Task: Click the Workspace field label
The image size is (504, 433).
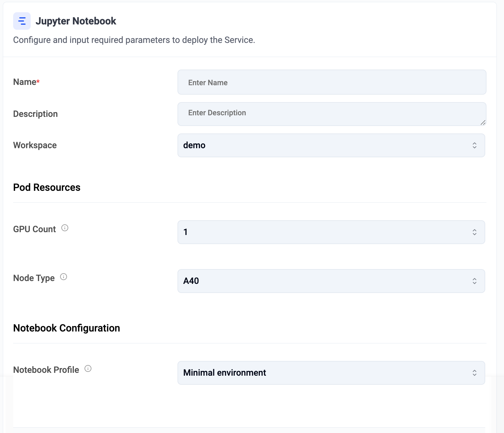Action: click(x=35, y=145)
